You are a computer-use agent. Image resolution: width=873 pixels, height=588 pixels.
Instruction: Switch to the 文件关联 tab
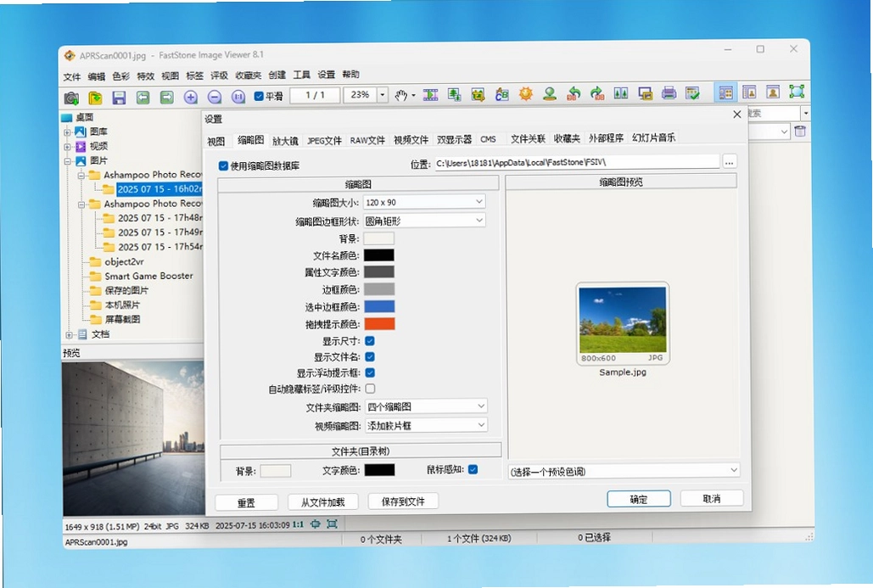coord(528,138)
